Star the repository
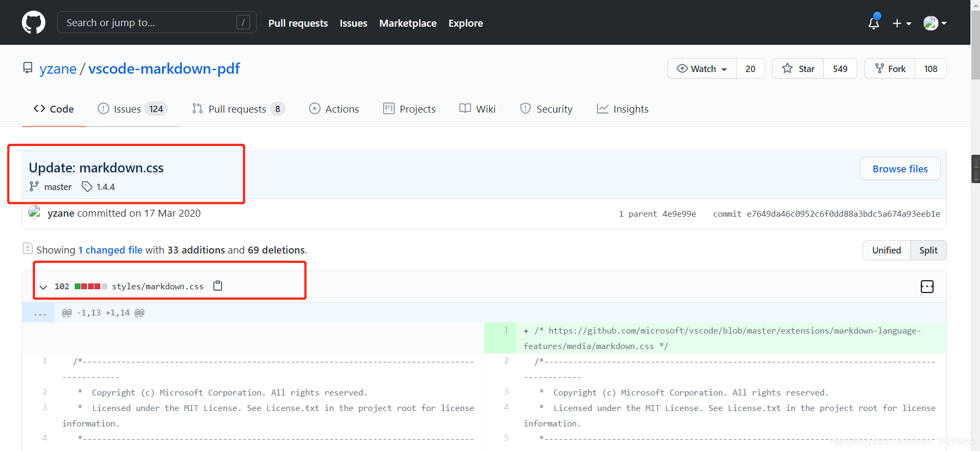The image size is (980, 451). [798, 68]
